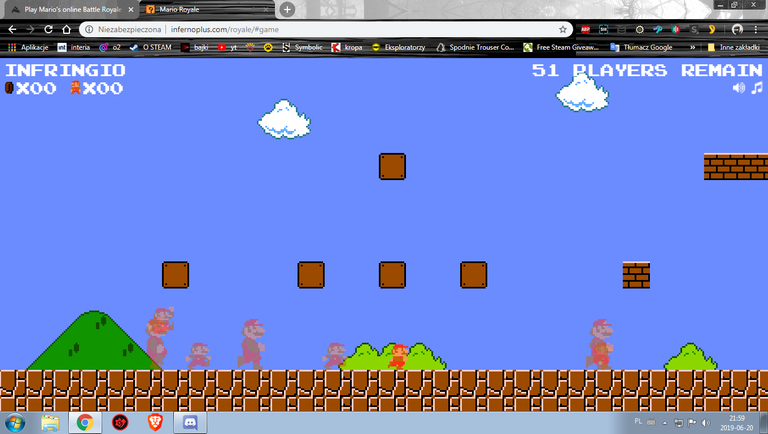Open the Inne zakładki bookmarks folder
Viewport: 768px width, 434px height.
733,47
